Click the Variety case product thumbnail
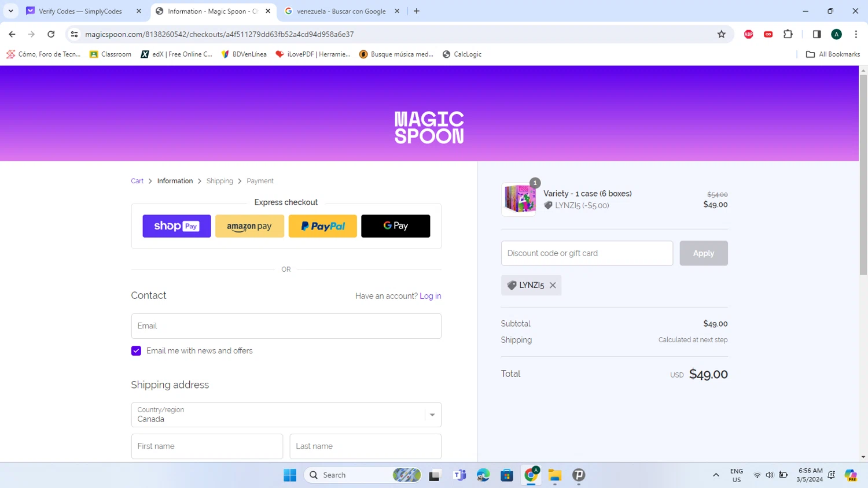 [519, 199]
